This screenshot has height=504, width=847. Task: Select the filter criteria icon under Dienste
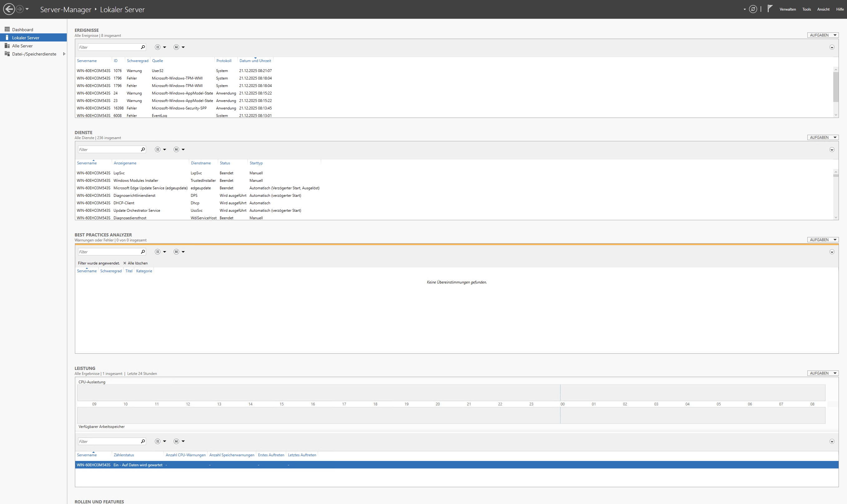pos(157,149)
